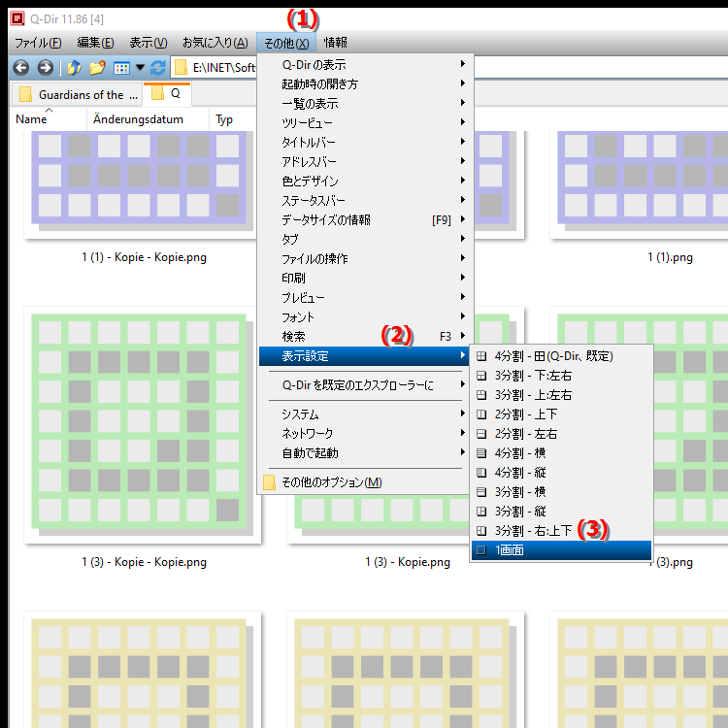Open the 自動で起動 submenu
Image resolution: width=728 pixels, height=728 pixels.
pos(365,453)
